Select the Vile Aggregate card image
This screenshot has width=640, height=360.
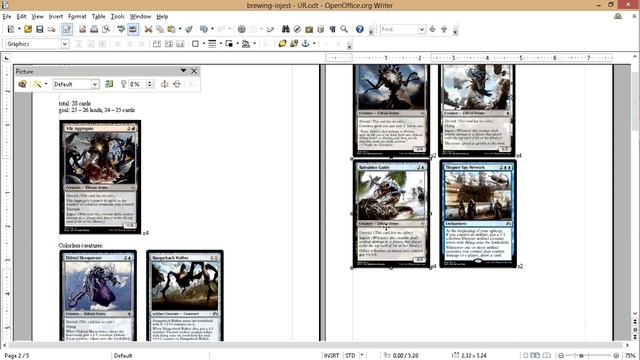coord(100,177)
